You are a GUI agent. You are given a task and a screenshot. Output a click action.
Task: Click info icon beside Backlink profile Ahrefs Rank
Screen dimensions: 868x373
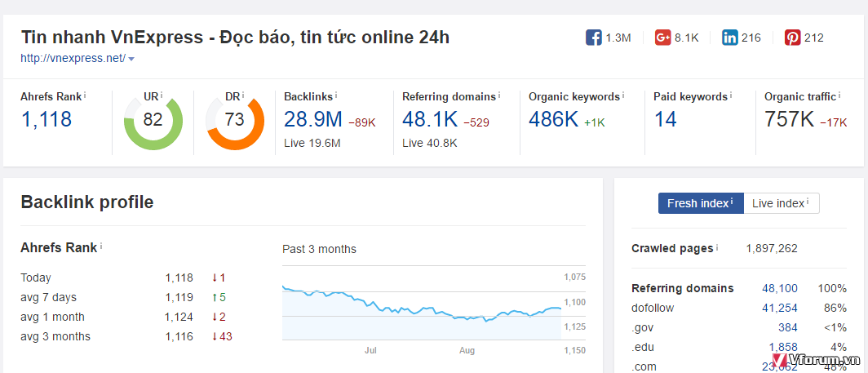coord(101,246)
